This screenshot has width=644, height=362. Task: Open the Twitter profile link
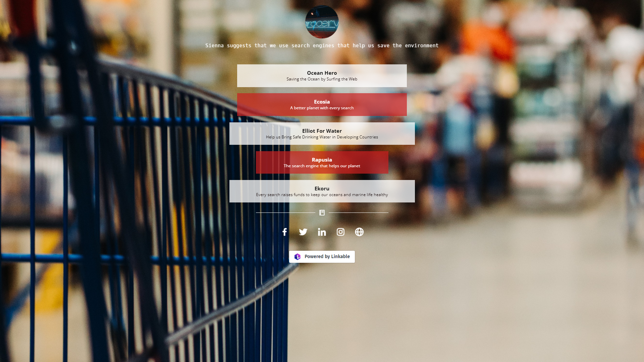[x=303, y=232]
